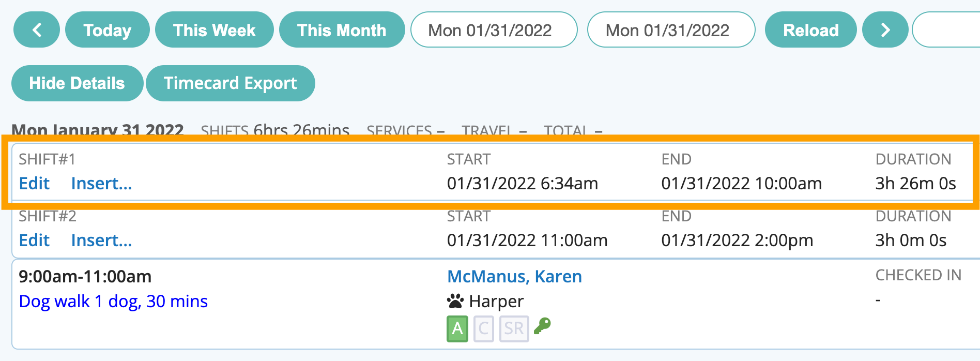Open the end date field
This screenshot has height=361, width=980.
point(671,30)
